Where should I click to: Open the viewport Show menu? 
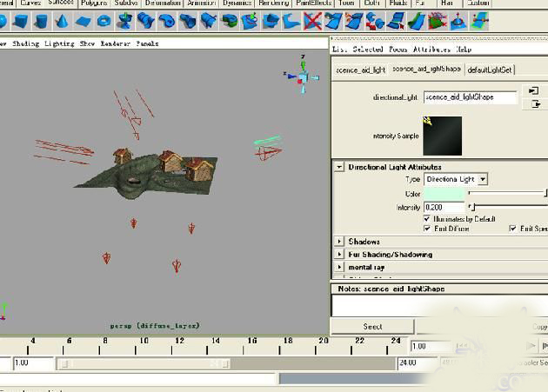[x=87, y=43]
